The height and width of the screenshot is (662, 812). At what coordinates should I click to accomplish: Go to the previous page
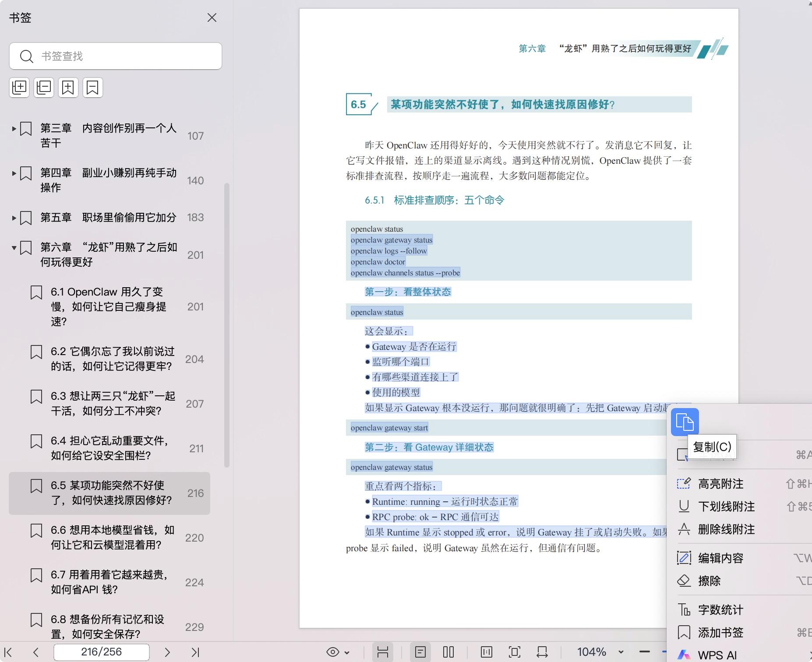36,652
